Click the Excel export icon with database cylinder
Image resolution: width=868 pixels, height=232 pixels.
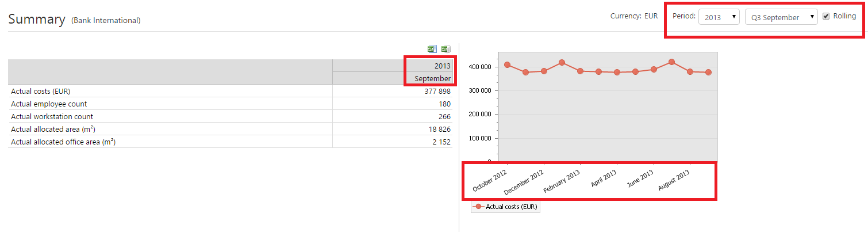(x=445, y=50)
